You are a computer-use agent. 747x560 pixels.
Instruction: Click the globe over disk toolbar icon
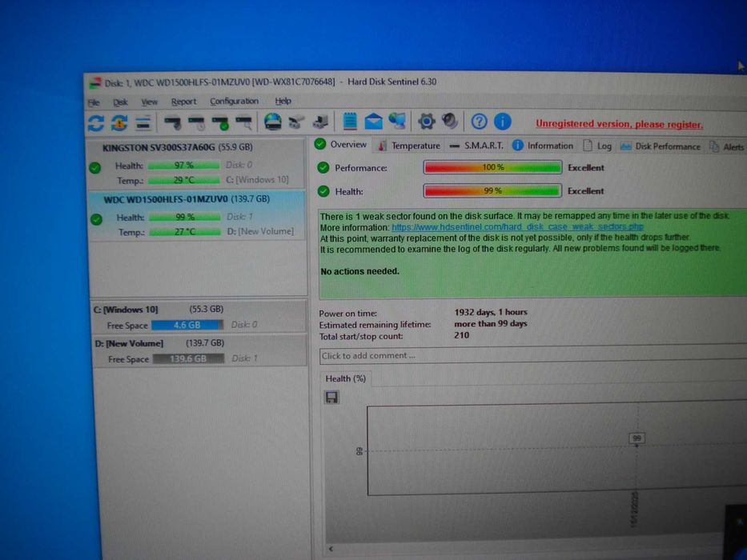(x=272, y=122)
